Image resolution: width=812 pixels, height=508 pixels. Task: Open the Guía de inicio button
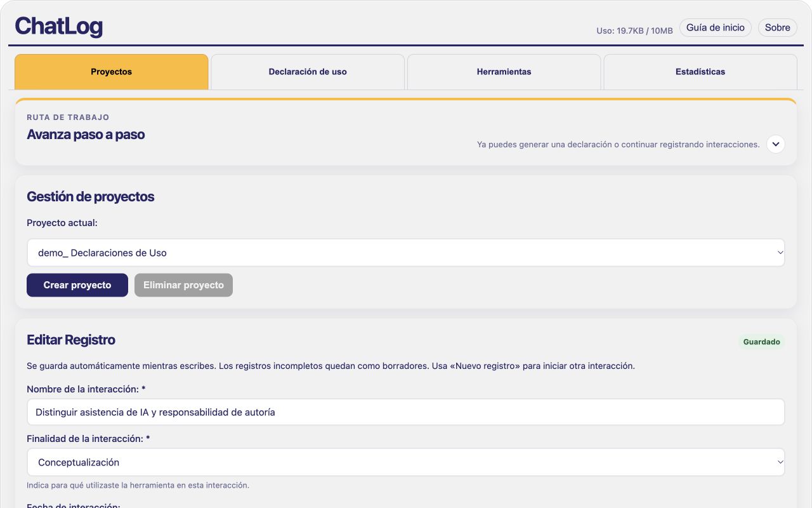point(716,28)
